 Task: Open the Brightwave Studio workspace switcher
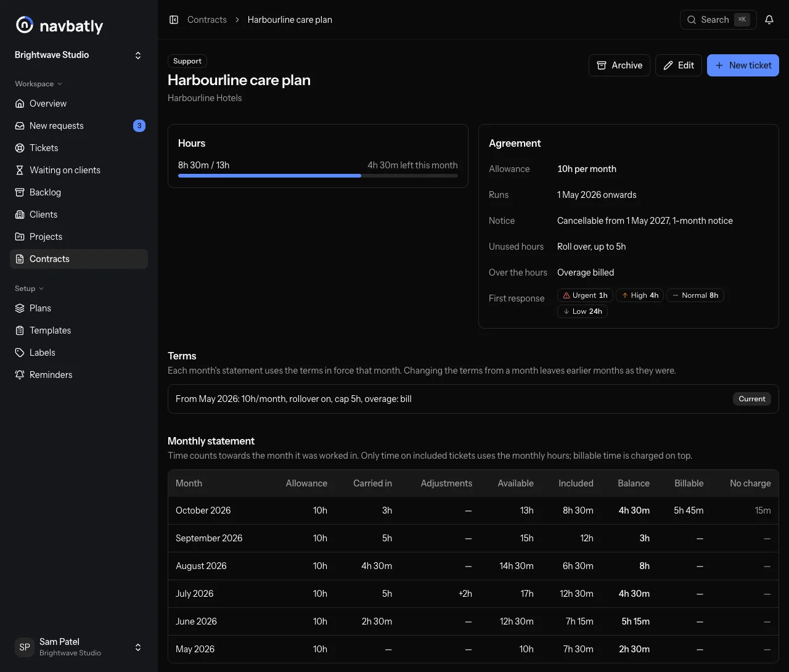79,55
